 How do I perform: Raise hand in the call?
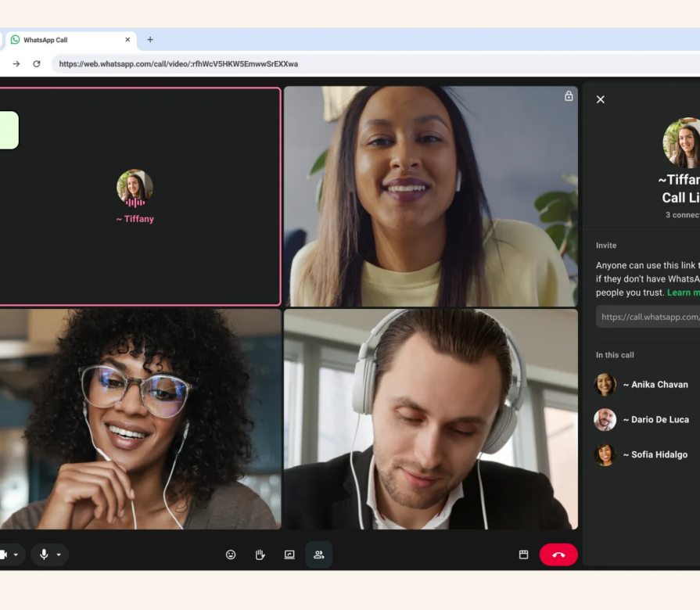260,554
